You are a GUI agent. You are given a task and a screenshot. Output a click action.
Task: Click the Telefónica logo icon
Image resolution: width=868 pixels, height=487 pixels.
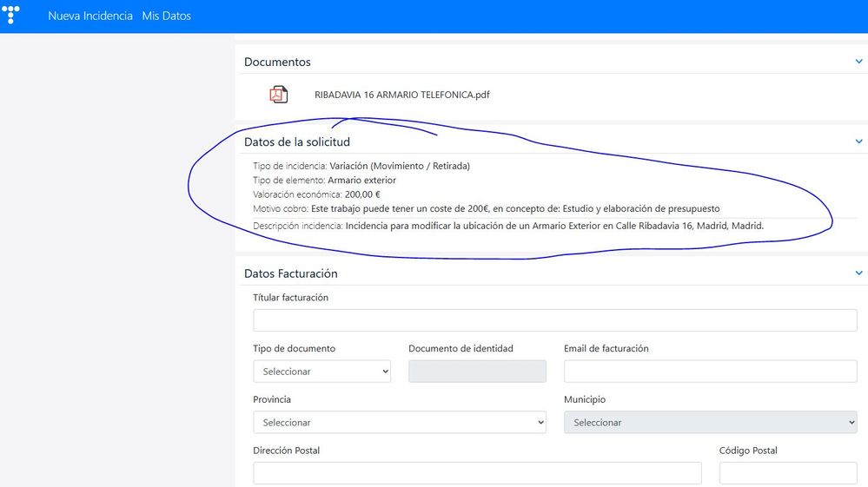pos(12,16)
